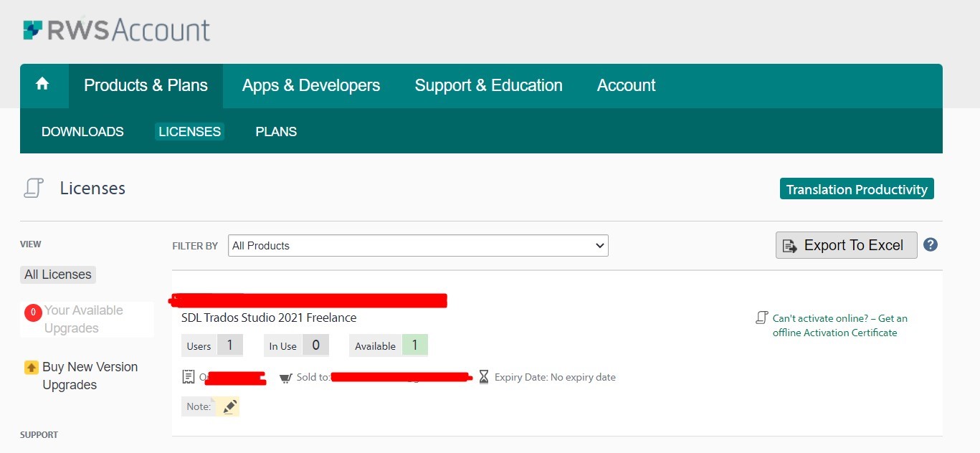Click the Expiry Date: No expiry date text
The width and height of the screenshot is (980, 453).
[555, 377]
